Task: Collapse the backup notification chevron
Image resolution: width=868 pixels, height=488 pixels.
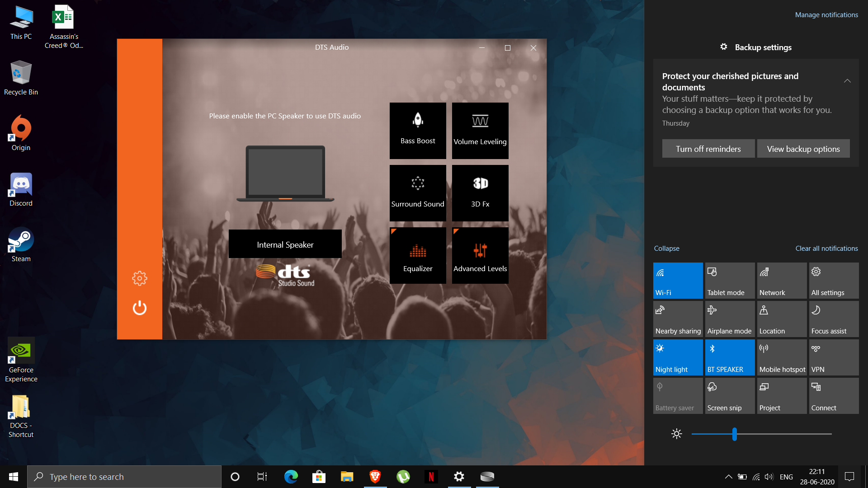Action: point(847,81)
